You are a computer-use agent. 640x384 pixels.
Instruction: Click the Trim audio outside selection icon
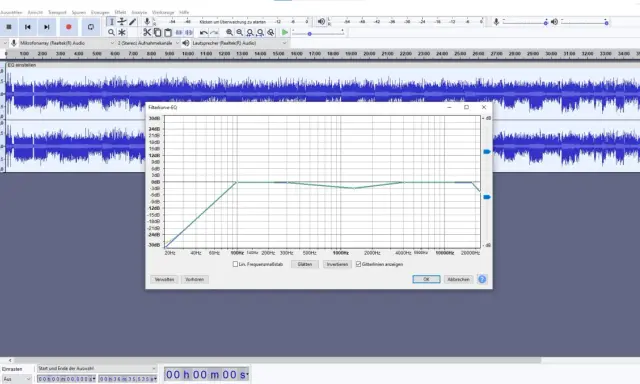[x=179, y=32]
